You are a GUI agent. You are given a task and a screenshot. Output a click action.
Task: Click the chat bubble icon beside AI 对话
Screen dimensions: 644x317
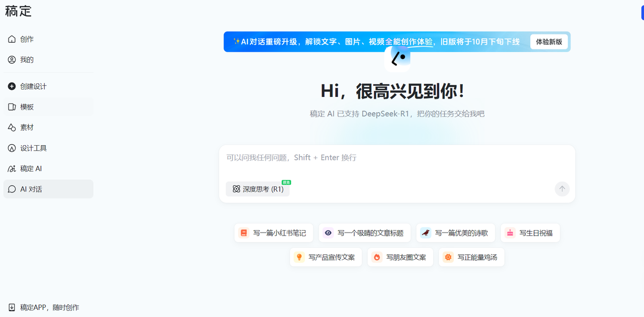coord(12,189)
